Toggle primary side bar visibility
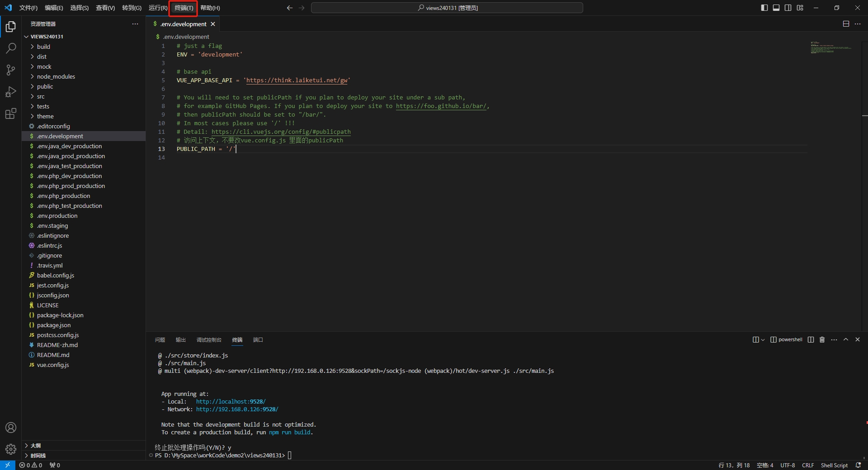 pyautogui.click(x=764, y=8)
